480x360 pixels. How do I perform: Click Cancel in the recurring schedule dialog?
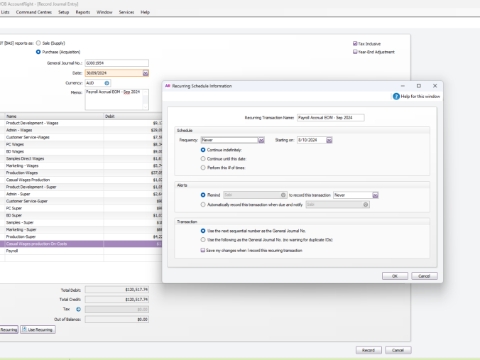[424, 276]
